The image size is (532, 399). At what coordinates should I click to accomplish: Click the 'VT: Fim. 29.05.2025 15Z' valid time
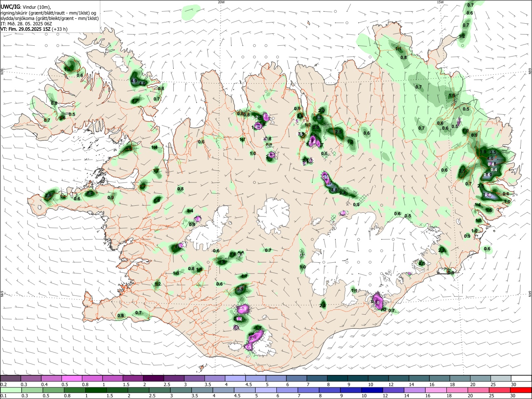coord(25,29)
